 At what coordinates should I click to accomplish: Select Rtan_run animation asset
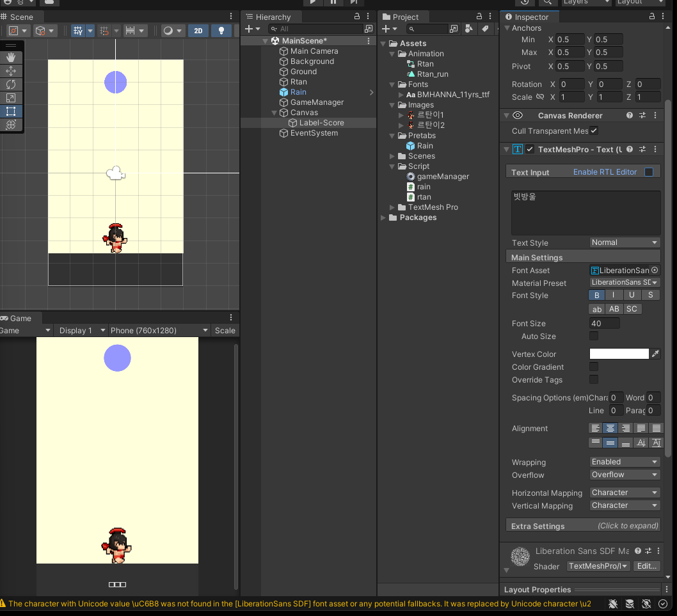(433, 74)
